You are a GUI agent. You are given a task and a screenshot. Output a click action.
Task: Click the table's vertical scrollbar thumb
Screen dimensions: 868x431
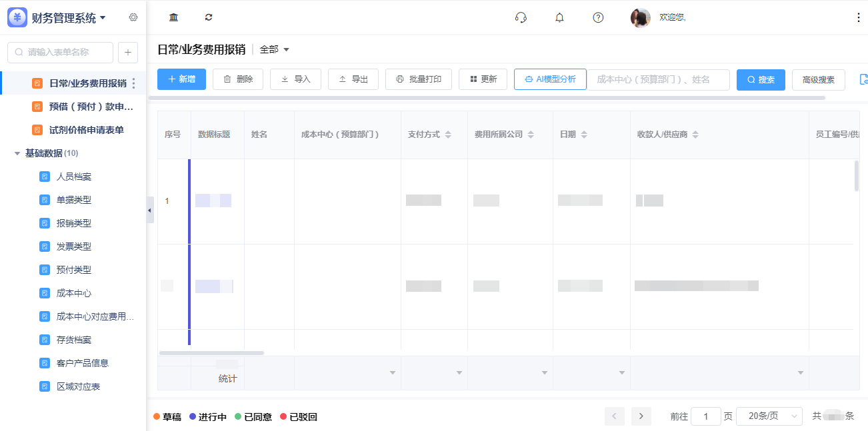click(x=857, y=176)
